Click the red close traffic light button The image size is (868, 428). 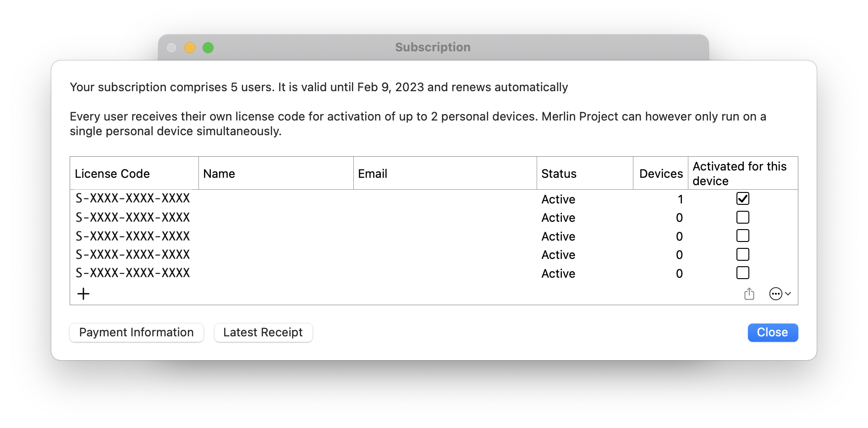point(171,47)
